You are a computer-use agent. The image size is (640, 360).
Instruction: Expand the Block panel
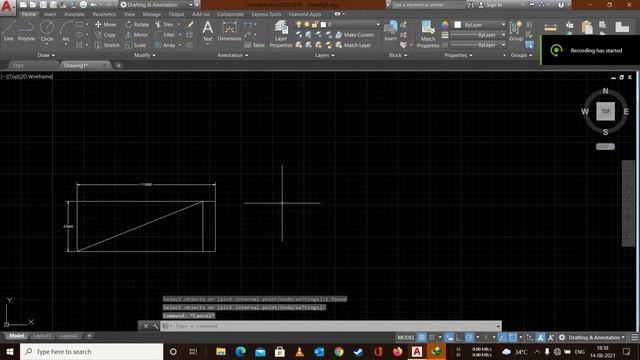pos(398,55)
